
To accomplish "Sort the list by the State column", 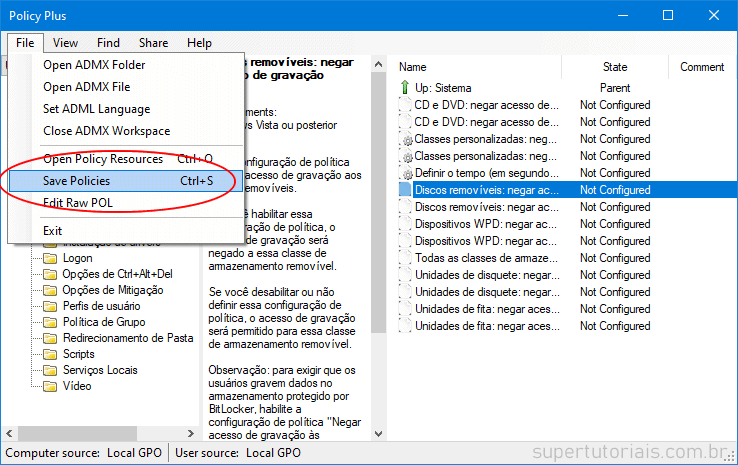I will (x=615, y=67).
